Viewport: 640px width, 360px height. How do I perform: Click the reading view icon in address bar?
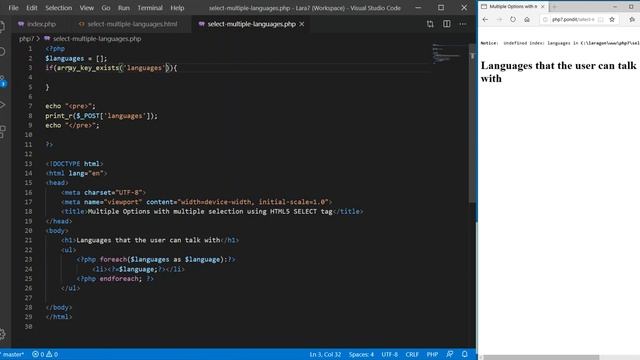point(600,19)
